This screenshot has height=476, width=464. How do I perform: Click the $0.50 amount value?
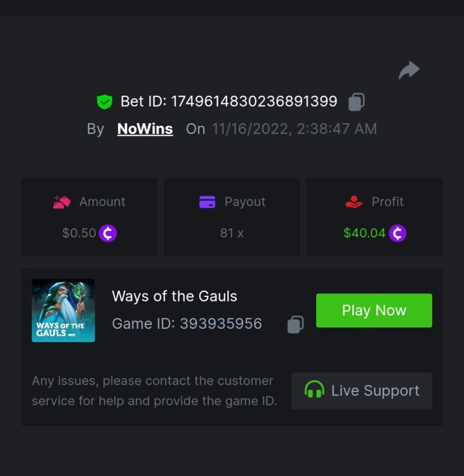pyautogui.click(x=79, y=233)
